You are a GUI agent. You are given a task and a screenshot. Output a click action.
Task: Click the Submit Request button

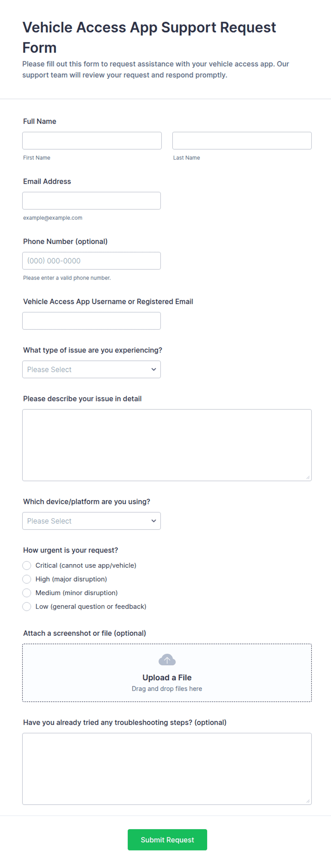pos(167,840)
